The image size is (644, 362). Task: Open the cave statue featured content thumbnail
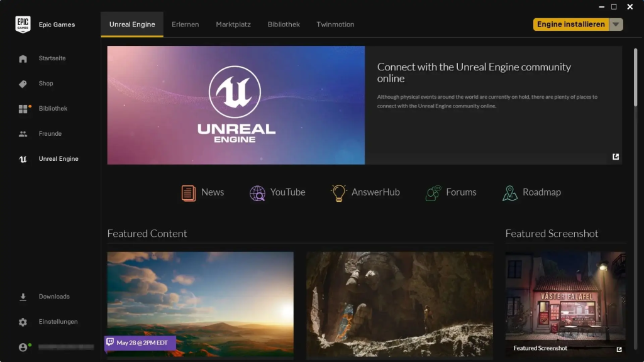pos(399,305)
